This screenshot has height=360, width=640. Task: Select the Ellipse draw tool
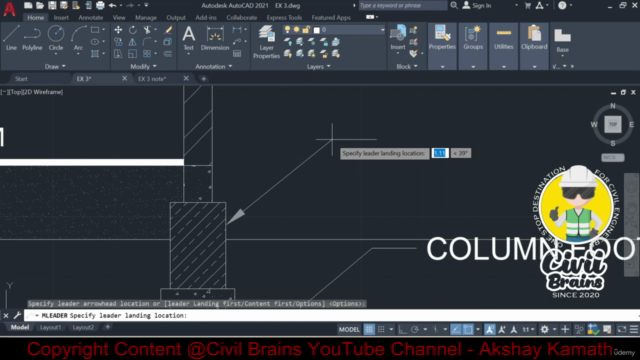pos(95,42)
